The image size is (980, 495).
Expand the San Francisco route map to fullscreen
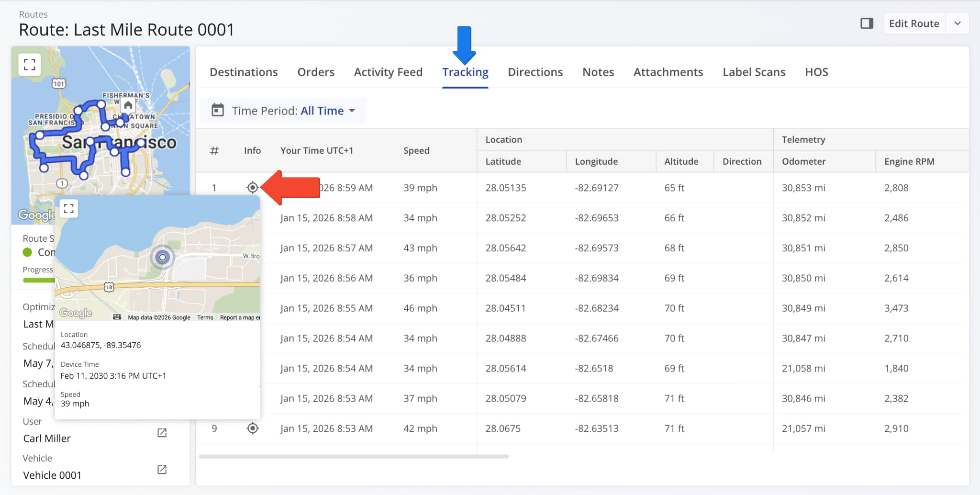click(30, 65)
